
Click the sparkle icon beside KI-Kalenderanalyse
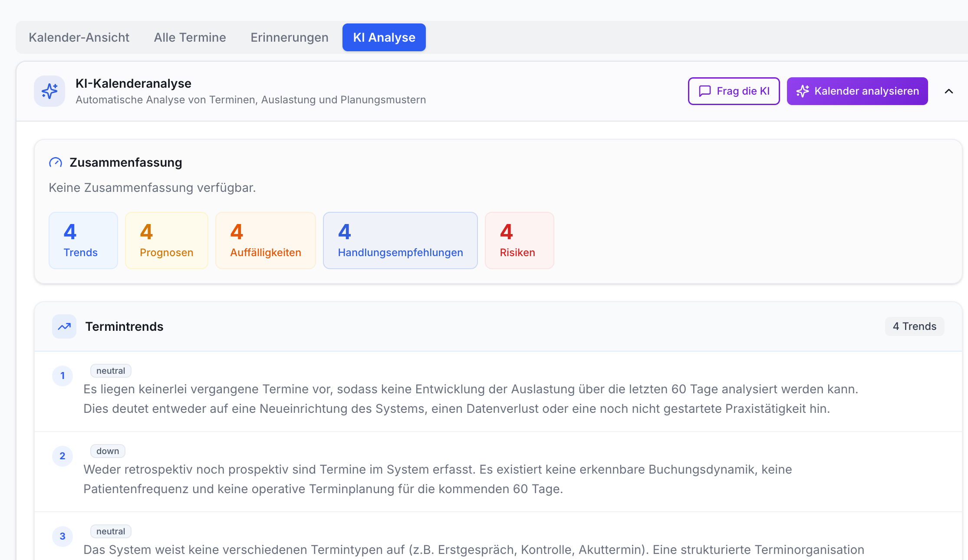pos(49,91)
